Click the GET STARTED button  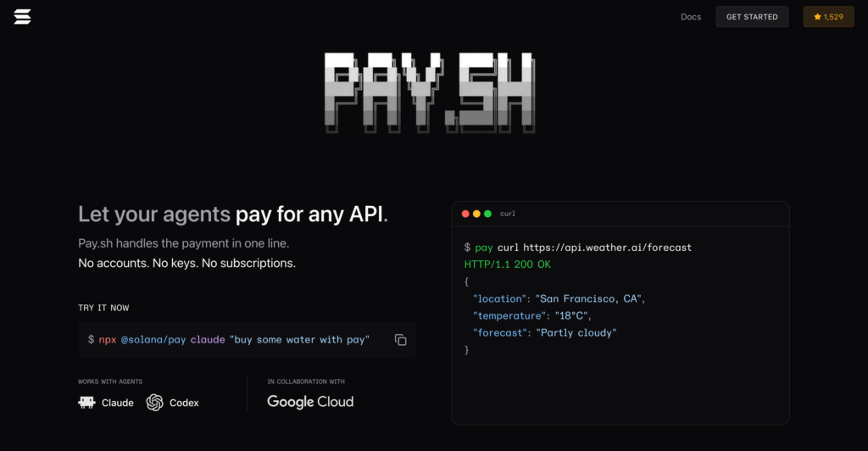click(752, 17)
